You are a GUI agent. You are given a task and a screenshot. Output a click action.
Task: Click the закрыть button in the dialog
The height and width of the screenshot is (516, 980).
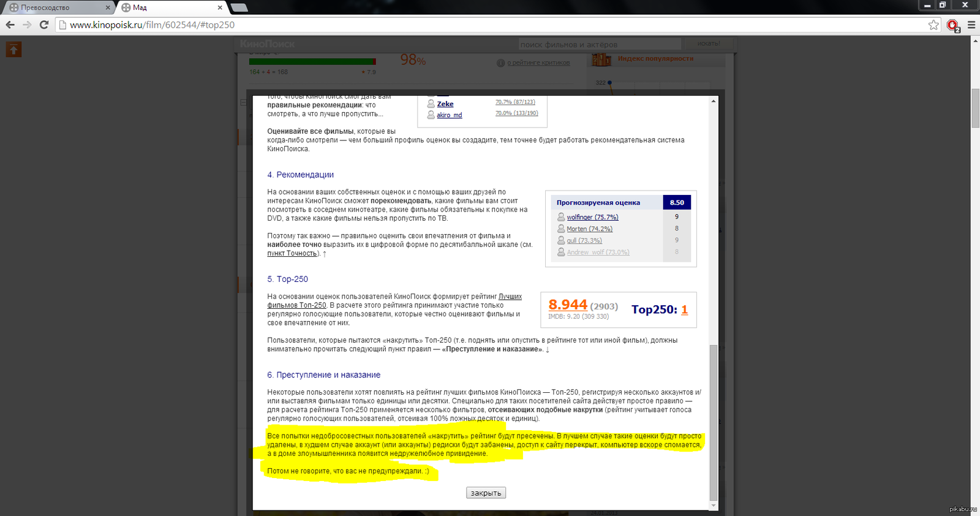click(x=486, y=493)
